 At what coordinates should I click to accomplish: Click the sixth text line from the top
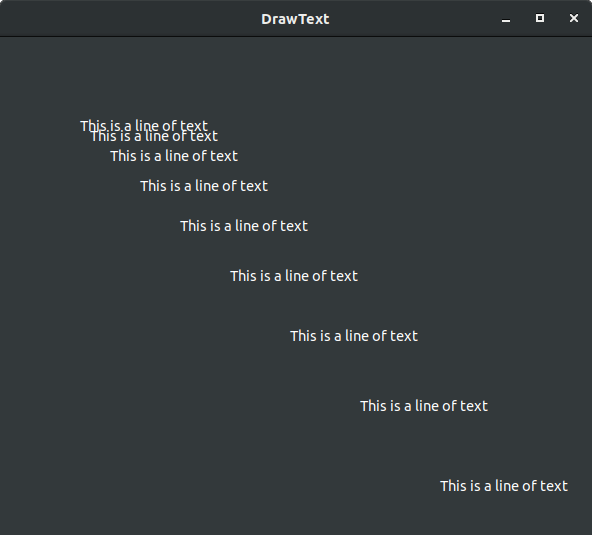click(x=294, y=276)
